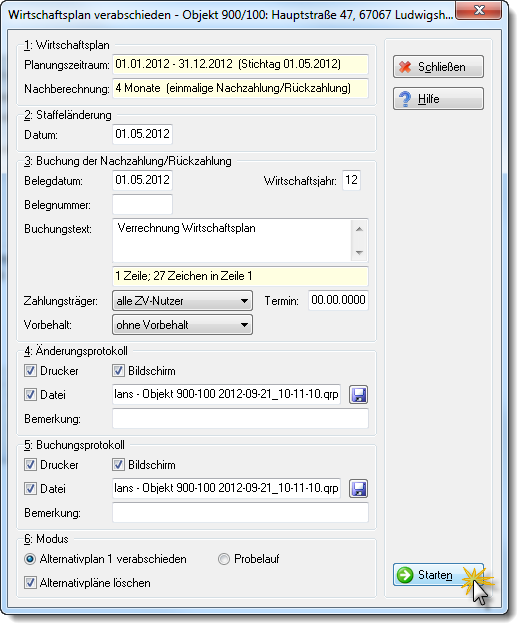Toggle Bildschirm checkbox under Buchungsprotokoll
The width and height of the screenshot is (524, 630).
pyautogui.click(x=118, y=464)
